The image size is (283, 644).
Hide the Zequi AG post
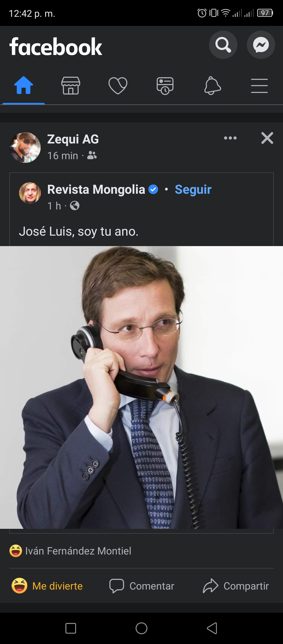pyautogui.click(x=267, y=138)
